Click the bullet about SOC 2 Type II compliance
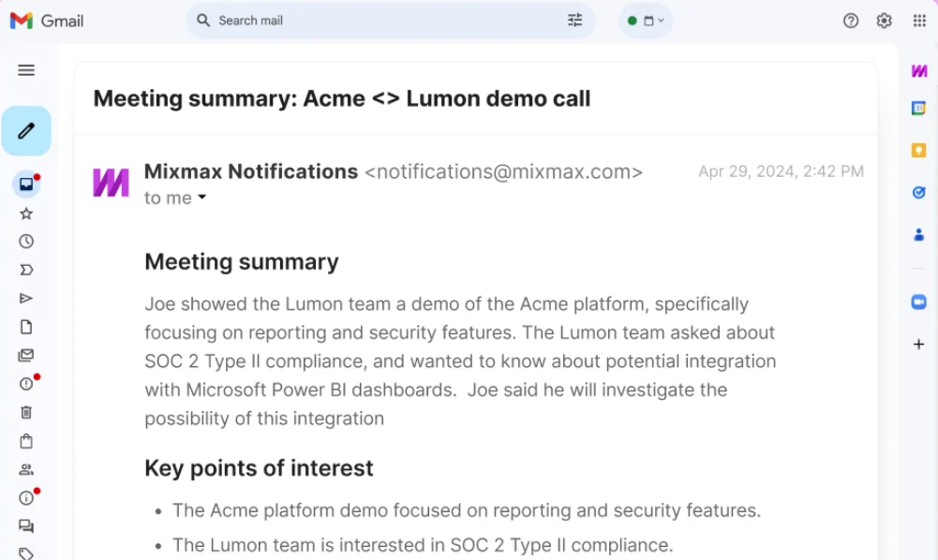938x560 pixels. (x=423, y=545)
